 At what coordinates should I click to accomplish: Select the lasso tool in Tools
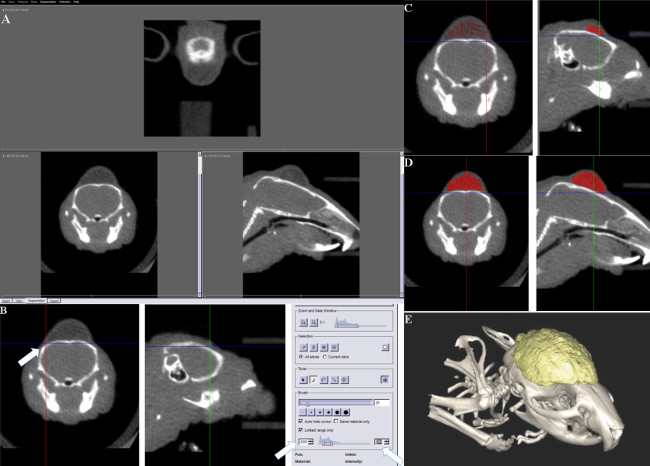point(324,380)
